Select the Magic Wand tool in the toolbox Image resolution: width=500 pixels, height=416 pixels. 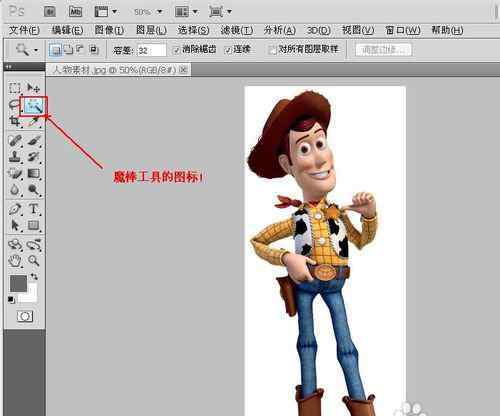(x=34, y=106)
